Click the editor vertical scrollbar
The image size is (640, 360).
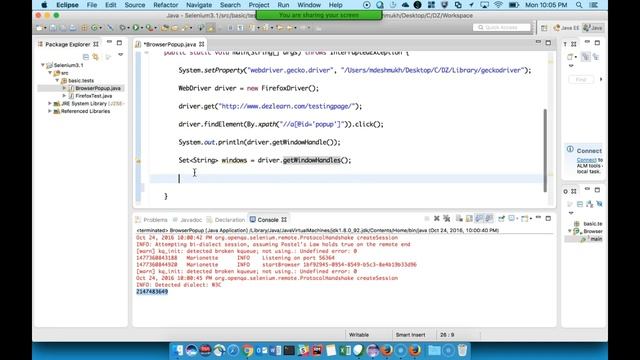point(545,150)
